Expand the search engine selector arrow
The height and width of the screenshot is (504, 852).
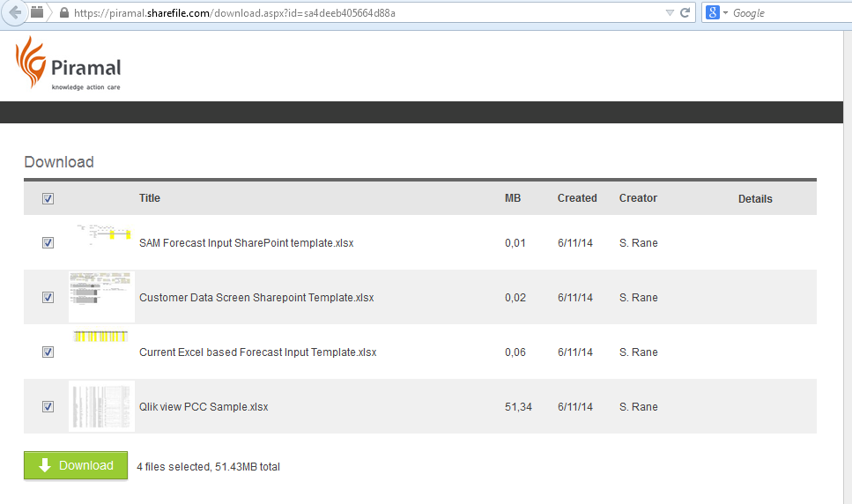coord(725,13)
